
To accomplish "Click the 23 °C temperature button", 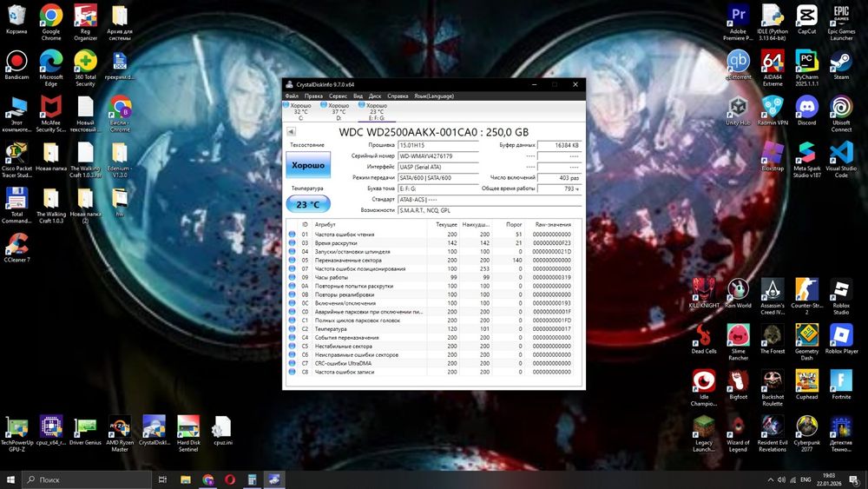I will [308, 204].
